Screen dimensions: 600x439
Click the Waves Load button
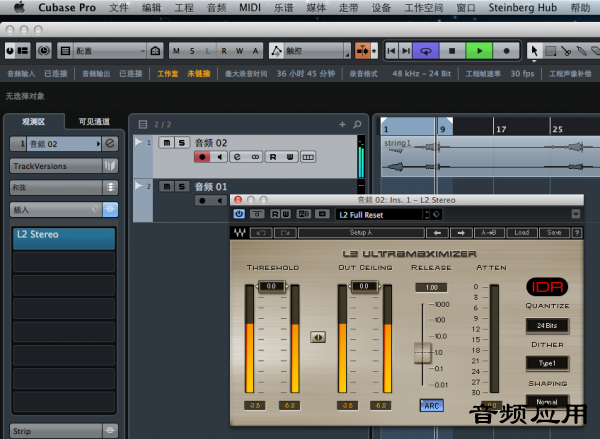pyautogui.click(x=522, y=233)
